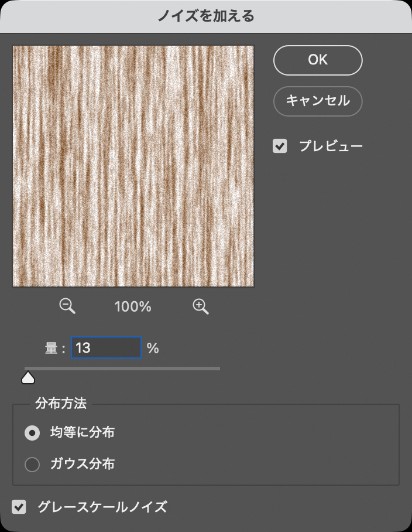Click the 量 amount input field

pos(106,348)
